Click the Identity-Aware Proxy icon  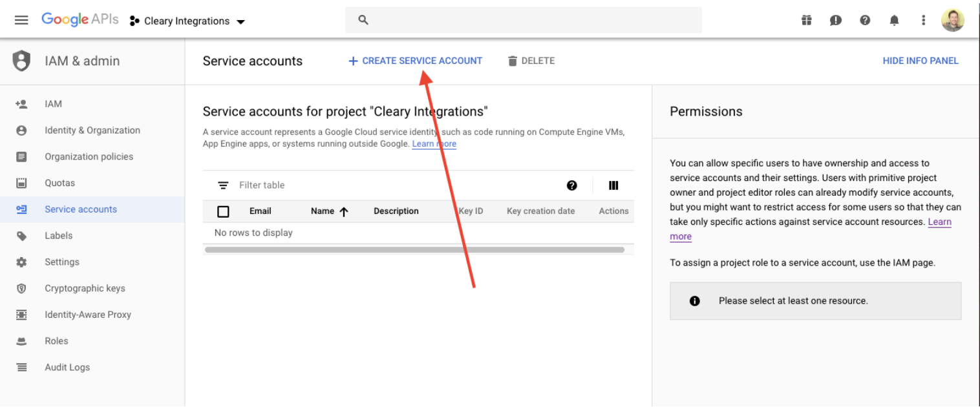pyautogui.click(x=21, y=315)
